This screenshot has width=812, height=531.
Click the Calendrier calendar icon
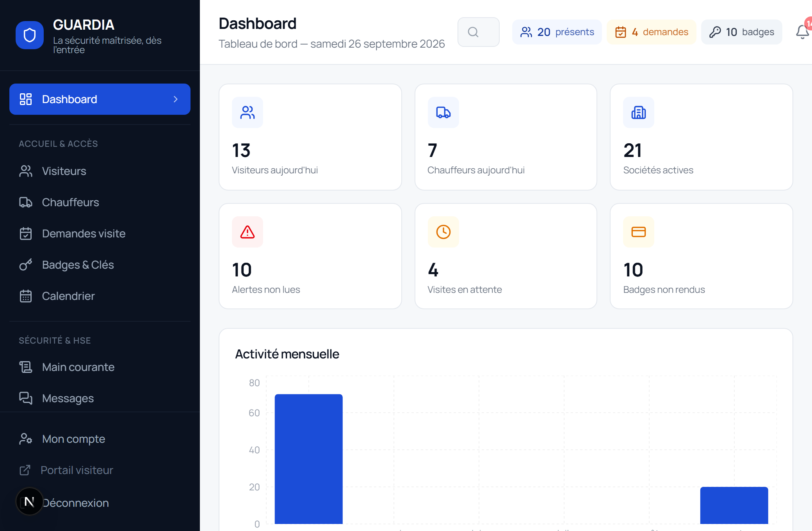26,296
